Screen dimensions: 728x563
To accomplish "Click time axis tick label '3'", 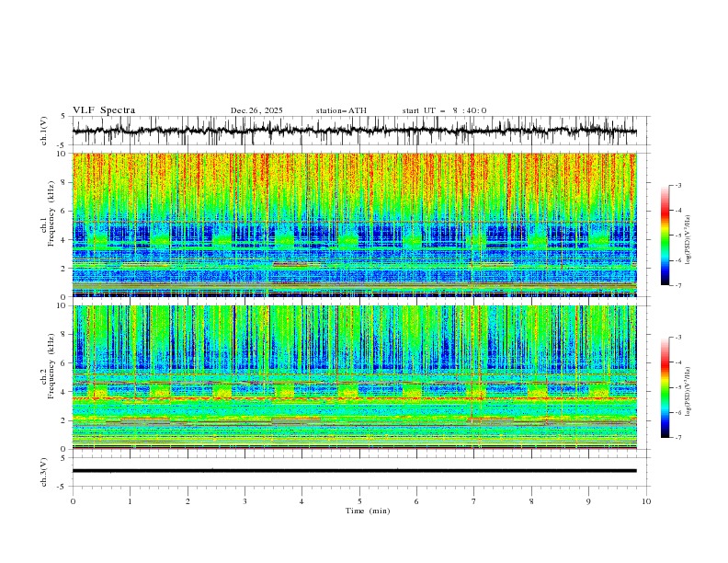I will (x=245, y=501).
